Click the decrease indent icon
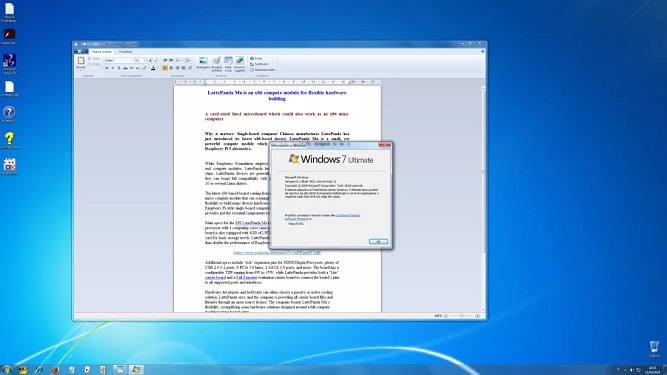Screen dimensions: 667x375 pos(165,60)
